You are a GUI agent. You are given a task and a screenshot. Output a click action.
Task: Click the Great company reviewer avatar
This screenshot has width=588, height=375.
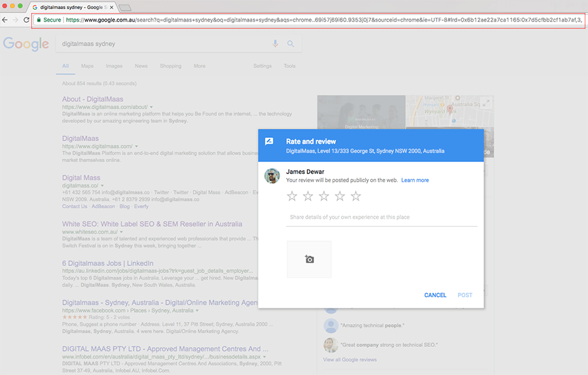(x=331, y=345)
